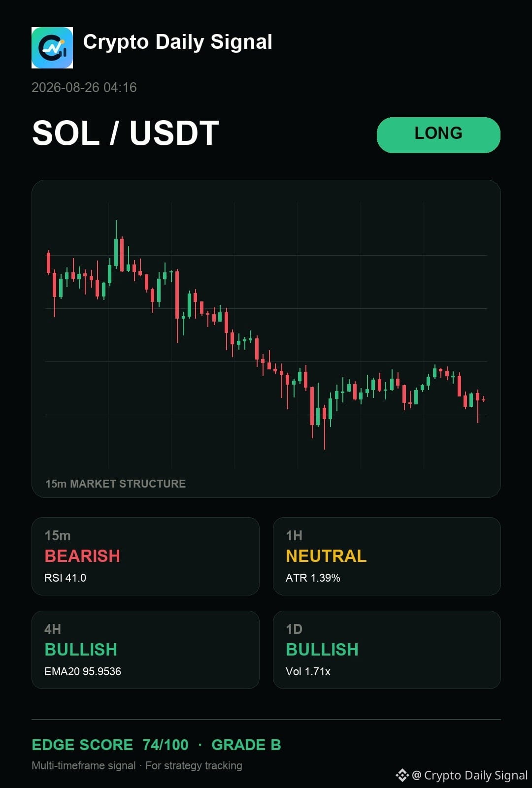Click the 2026-08-26 04:16 timestamp
This screenshot has width=532, height=788.
(84, 88)
